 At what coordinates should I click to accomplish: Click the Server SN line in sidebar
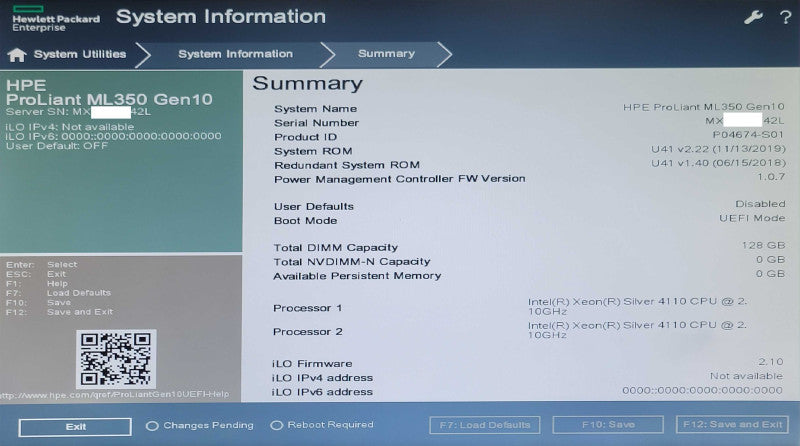click(x=78, y=112)
